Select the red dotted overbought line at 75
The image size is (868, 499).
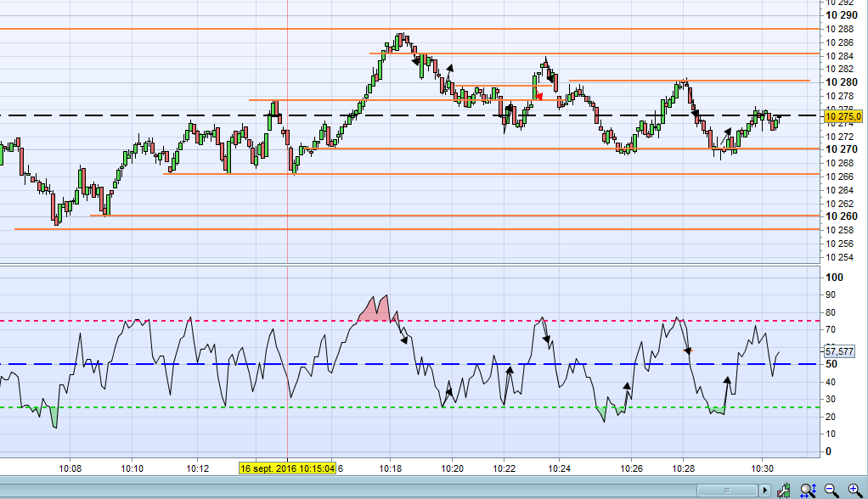click(409, 321)
